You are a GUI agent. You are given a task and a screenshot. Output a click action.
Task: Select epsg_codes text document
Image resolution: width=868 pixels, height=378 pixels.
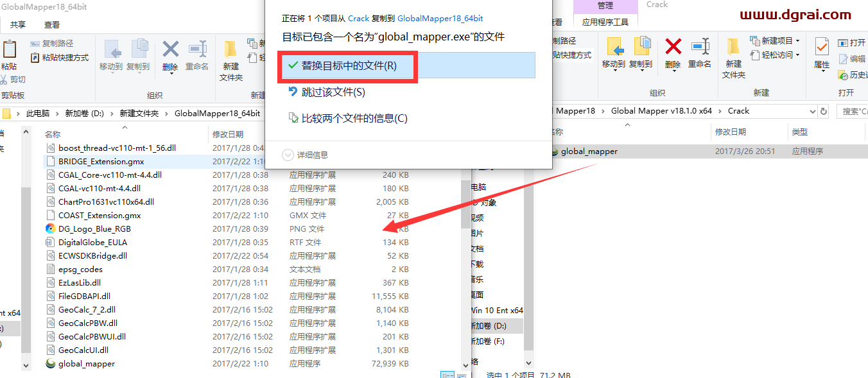click(80, 269)
